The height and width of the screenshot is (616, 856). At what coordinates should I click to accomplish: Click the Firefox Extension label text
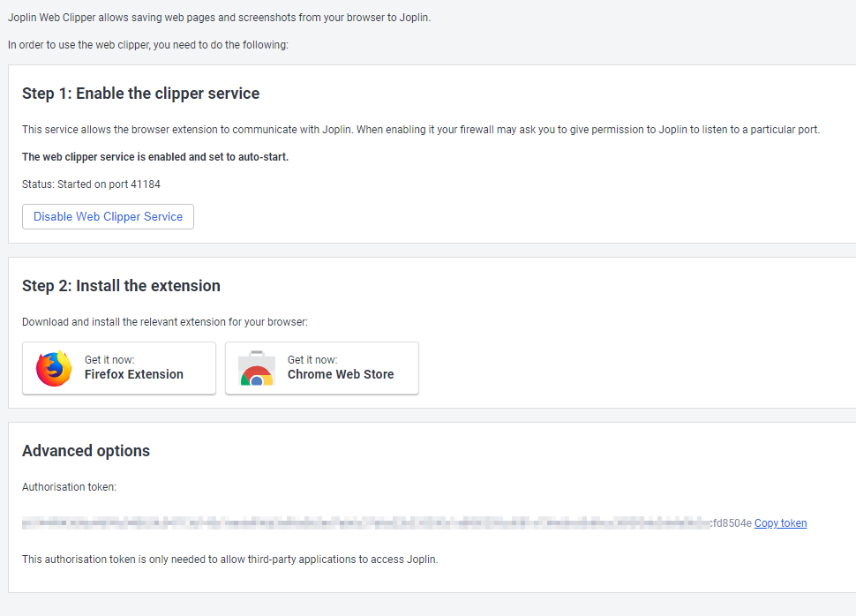[x=132, y=374]
